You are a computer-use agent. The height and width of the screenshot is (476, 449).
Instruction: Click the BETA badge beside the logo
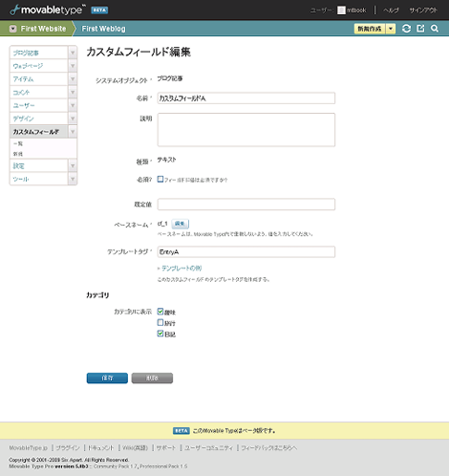[99, 11]
